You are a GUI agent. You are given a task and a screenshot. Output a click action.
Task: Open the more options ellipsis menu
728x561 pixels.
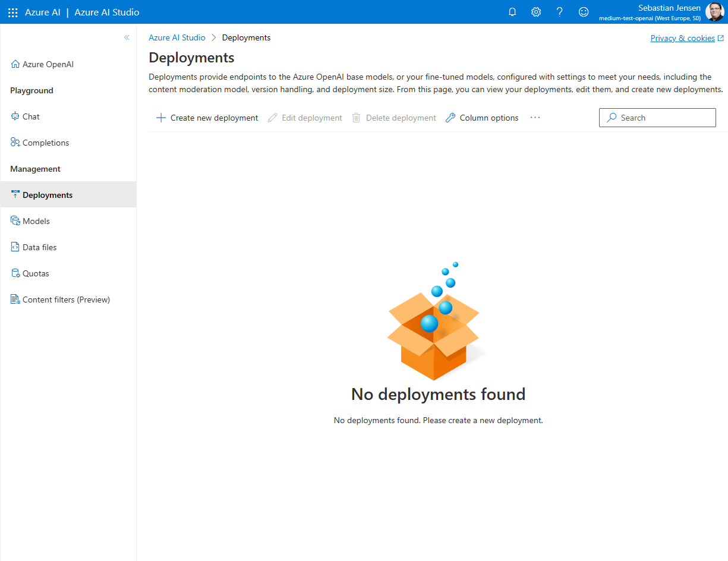pyautogui.click(x=535, y=118)
